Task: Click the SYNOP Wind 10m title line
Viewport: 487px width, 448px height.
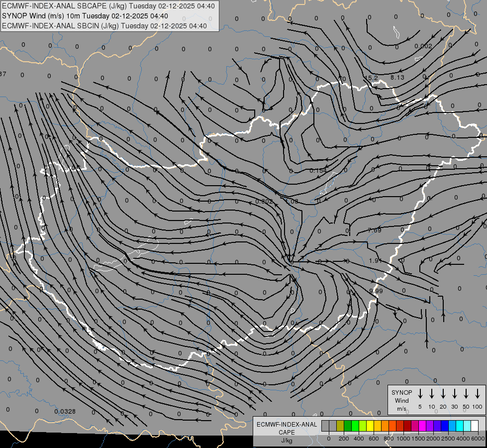Action: click(x=85, y=16)
